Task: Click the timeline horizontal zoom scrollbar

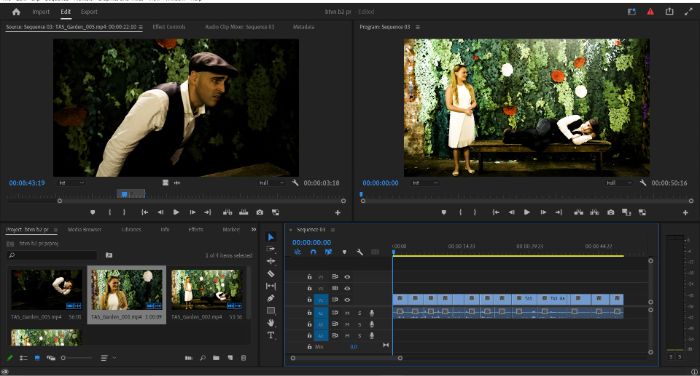Action: point(346,358)
